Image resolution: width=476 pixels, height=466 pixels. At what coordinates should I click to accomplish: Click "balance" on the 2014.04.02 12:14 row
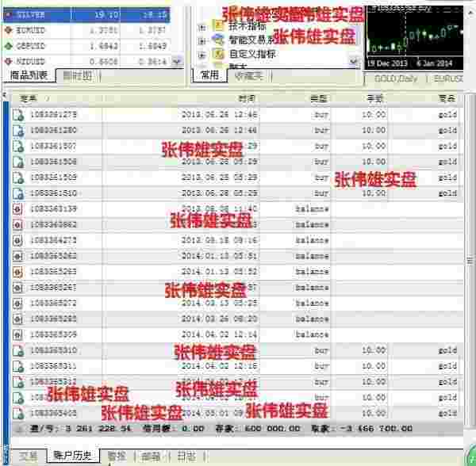click(x=312, y=334)
